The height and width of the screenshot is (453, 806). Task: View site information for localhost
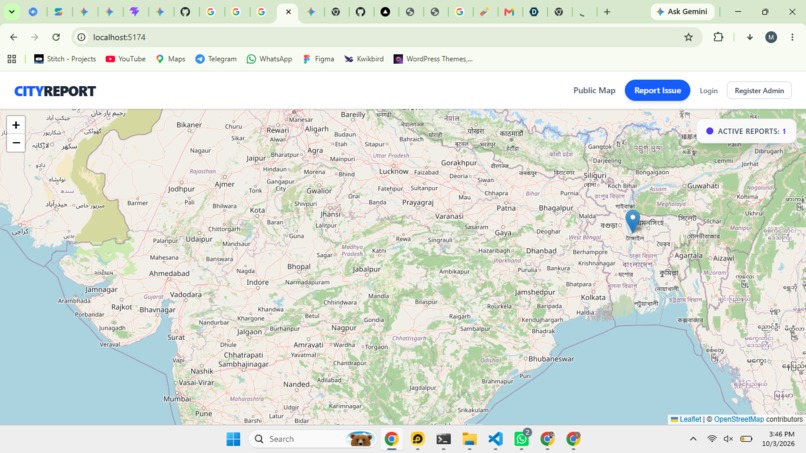81,37
